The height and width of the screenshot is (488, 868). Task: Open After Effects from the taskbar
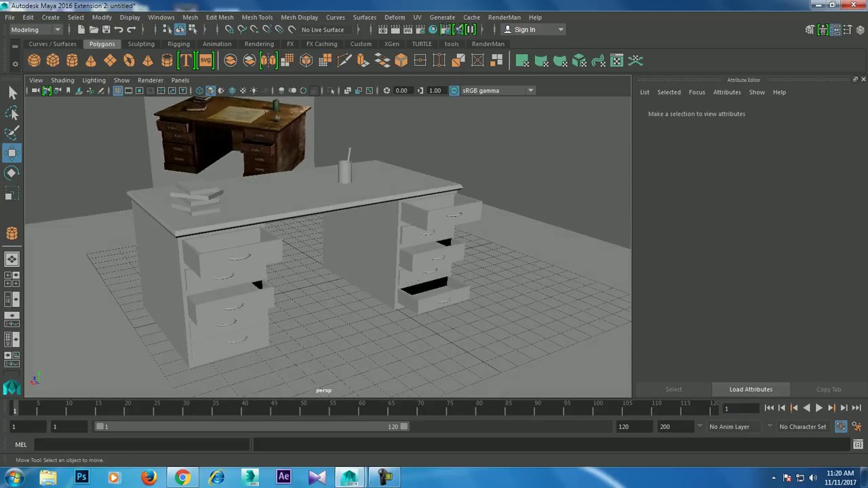283,477
